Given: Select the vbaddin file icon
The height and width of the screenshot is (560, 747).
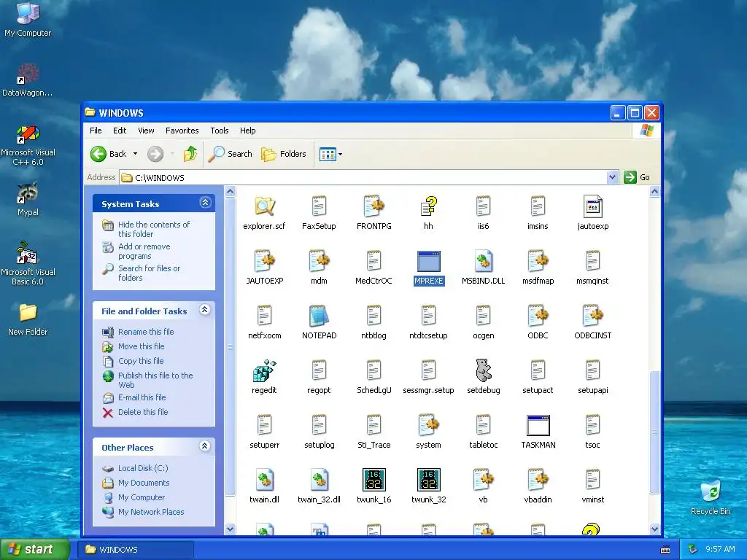Looking at the screenshot, I should (x=538, y=480).
